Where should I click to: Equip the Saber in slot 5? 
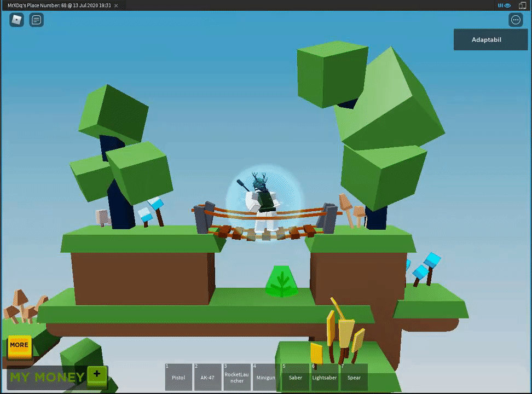point(295,377)
